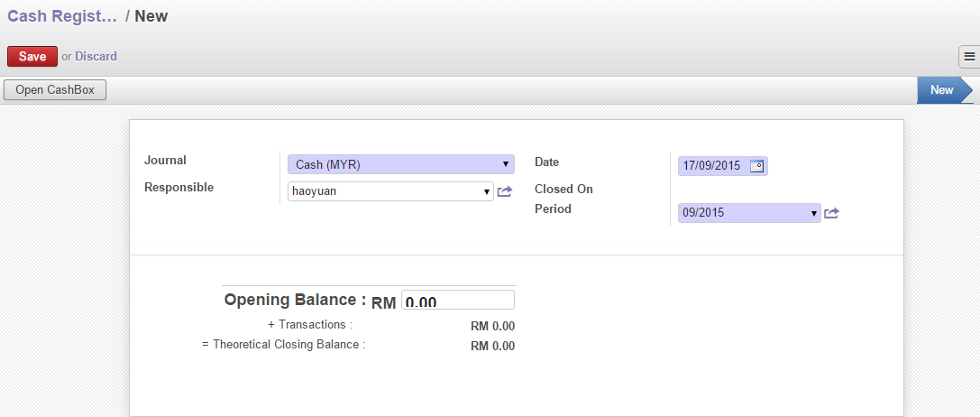This screenshot has width=980, height=417.
Task: Click the Open CashBox button
Action: point(55,89)
